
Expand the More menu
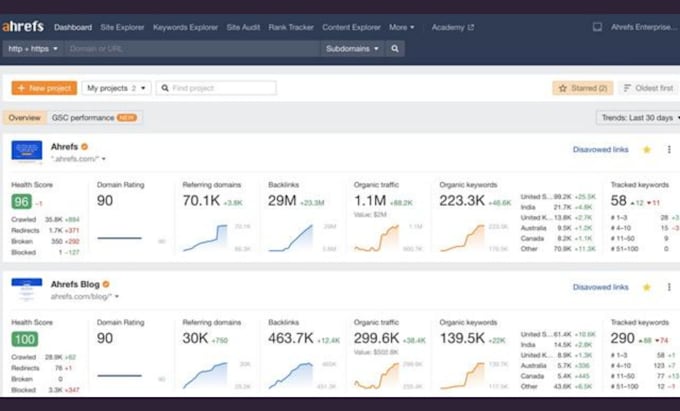402,27
